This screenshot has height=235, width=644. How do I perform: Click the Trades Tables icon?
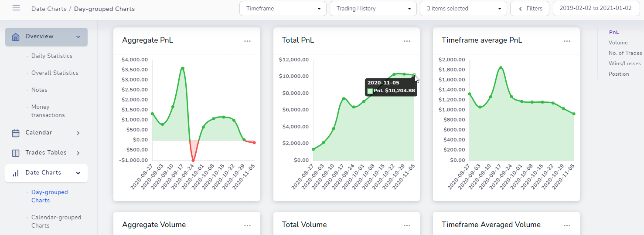[x=16, y=153]
